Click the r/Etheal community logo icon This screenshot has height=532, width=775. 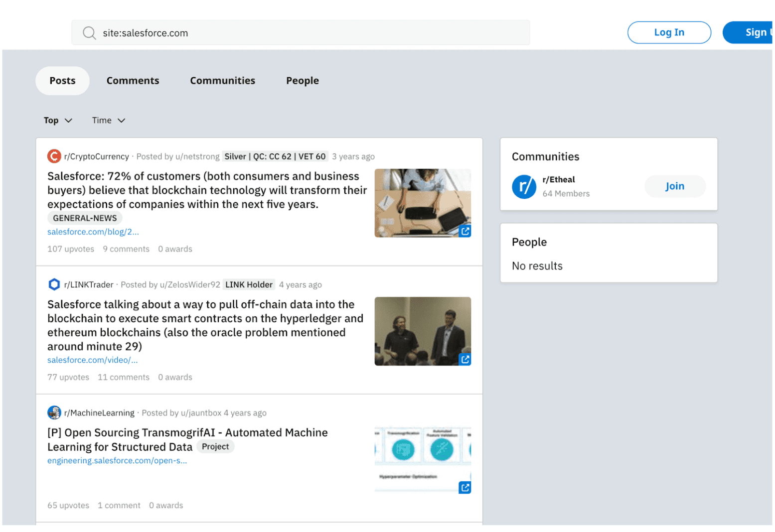point(524,187)
